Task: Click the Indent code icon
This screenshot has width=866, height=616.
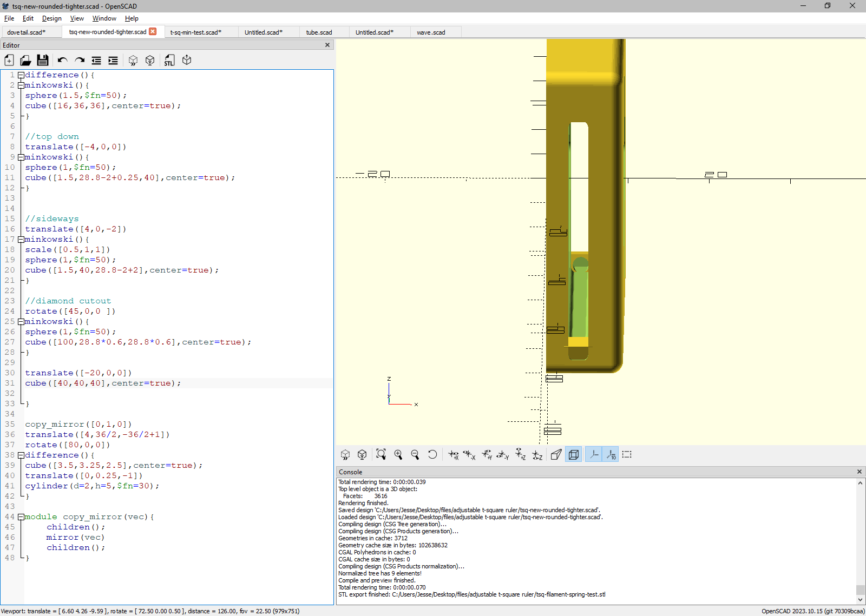Action: click(113, 60)
